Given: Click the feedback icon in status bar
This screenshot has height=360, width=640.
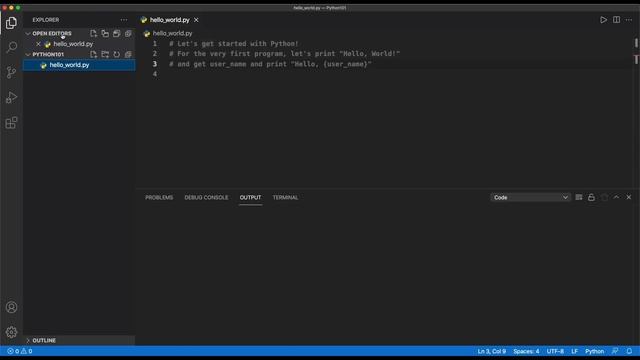Looking at the screenshot, I should [615, 351].
